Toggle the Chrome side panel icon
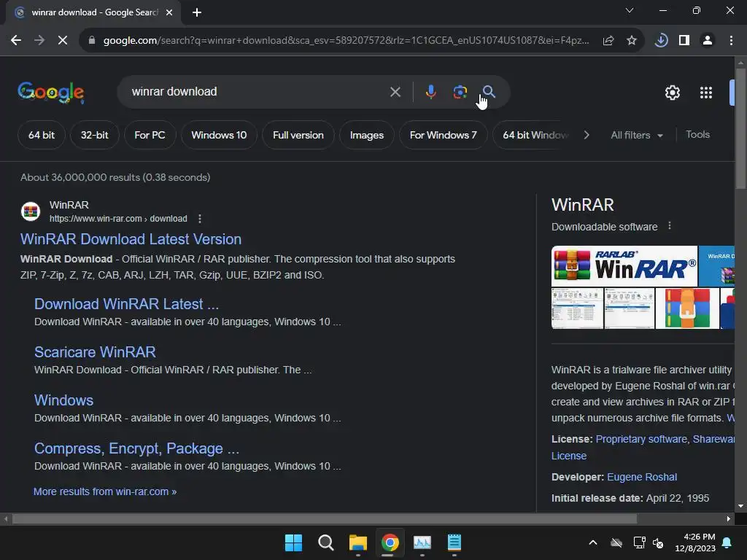Viewport: 747px width, 560px height. pyautogui.click(x=684, y=41)
